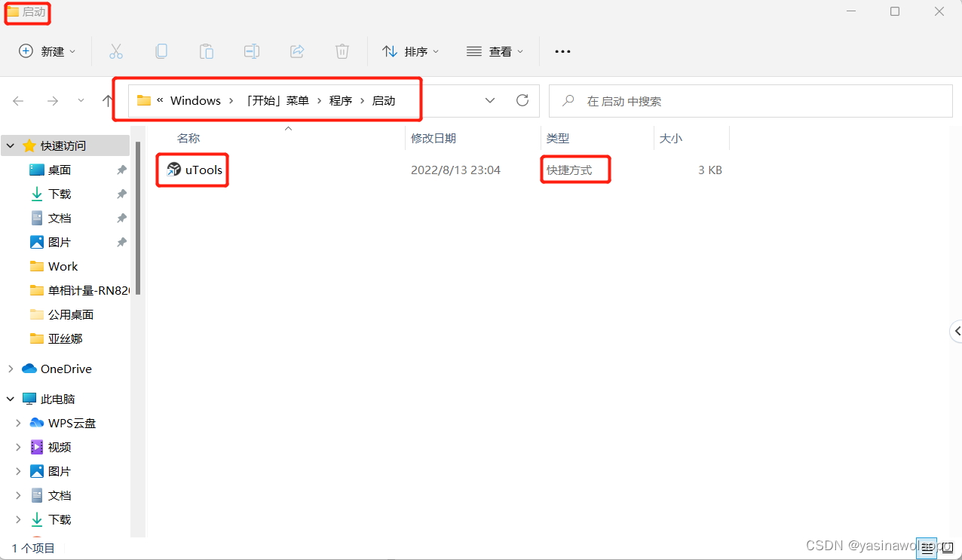
Task: Click the Copy icon in the toolbar
Action: 161,50
